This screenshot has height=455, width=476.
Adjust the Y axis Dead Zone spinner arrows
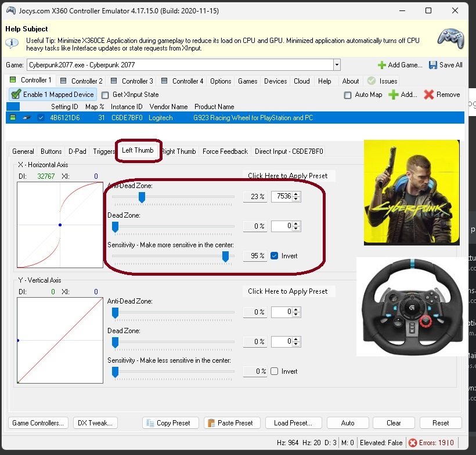[x=296, y=342]
